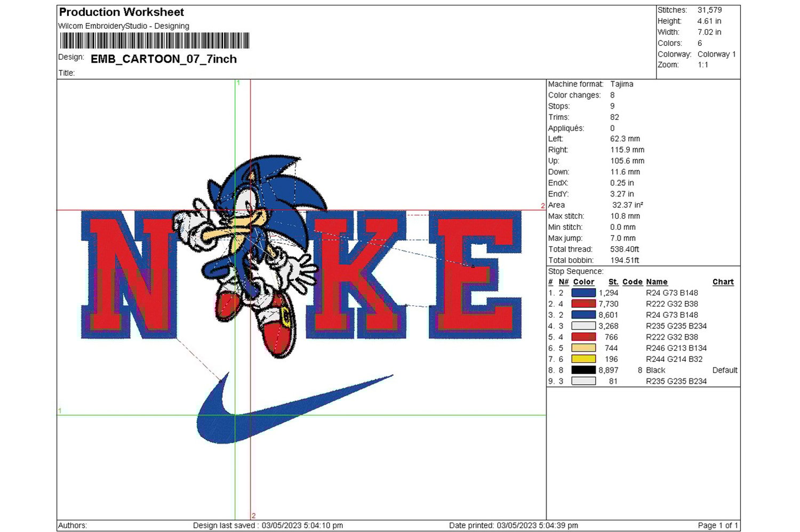The height and width of the screenshot is (532, 800).
Task: Click the area value "32.37 in²"
Action: 628,205
